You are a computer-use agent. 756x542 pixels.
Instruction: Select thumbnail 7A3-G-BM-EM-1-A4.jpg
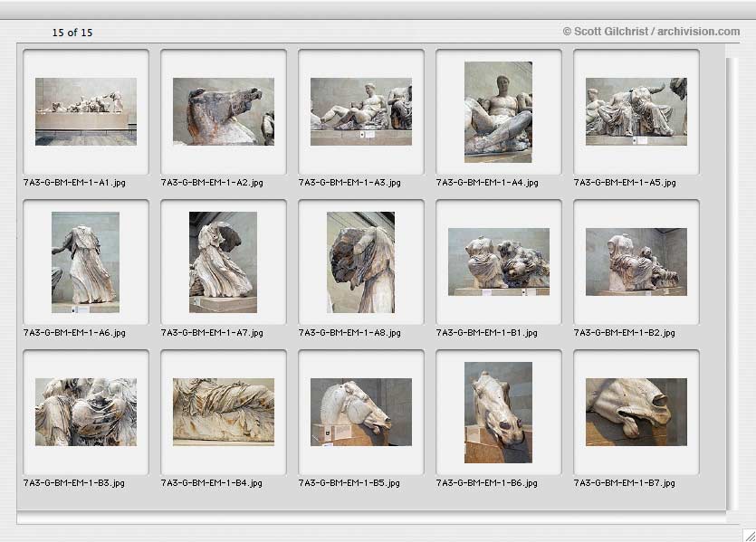499,112
